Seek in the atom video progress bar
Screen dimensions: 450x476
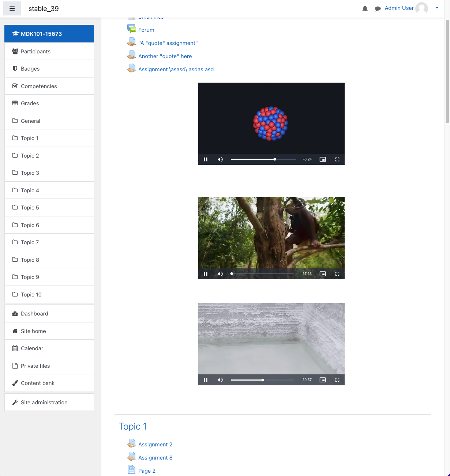click(263, 159)
